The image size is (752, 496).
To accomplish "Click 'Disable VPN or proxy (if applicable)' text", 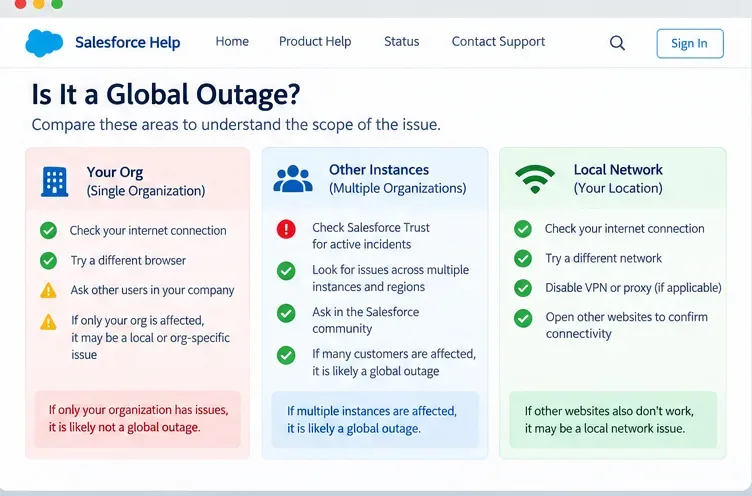I will [633, 288].
